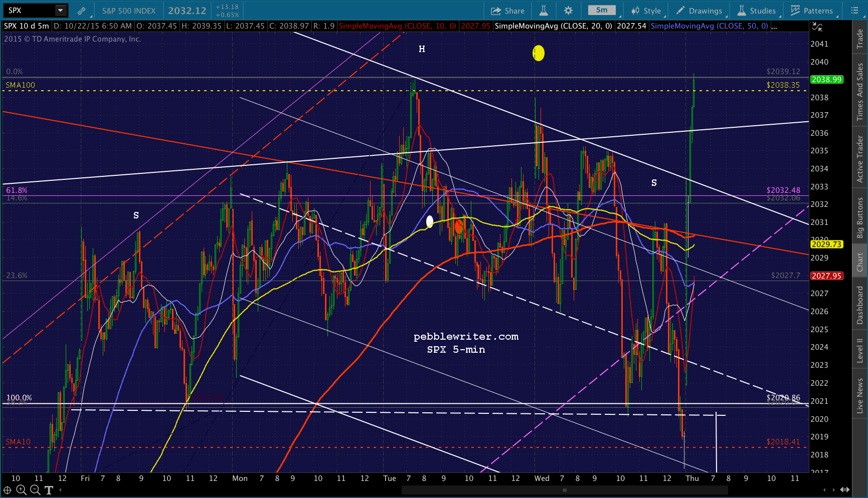Click the horizontal scrollbar thumb
This screenshot has height=498, width=868.
(x=565, y=490)
